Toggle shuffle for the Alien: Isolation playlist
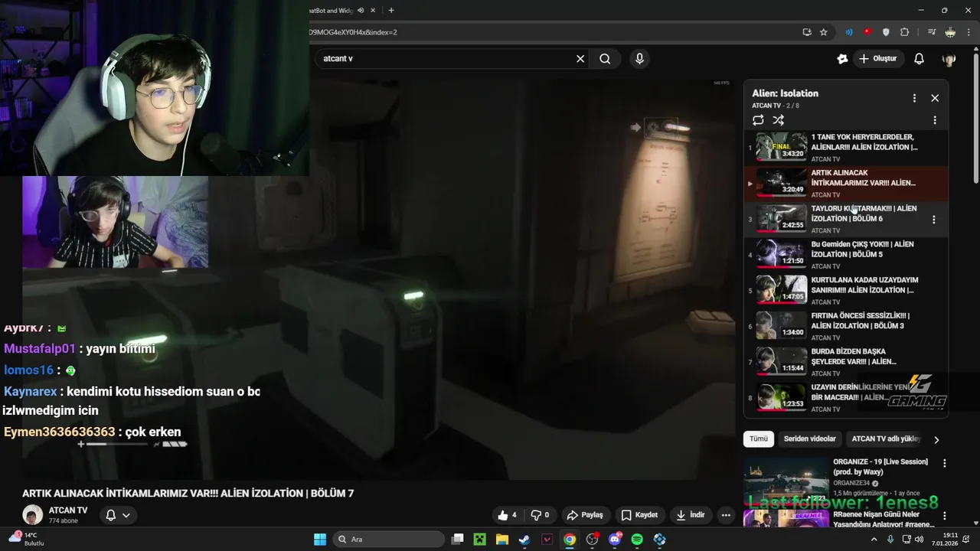The height and width of the screenshot is (551, 980). pos(779,120)
